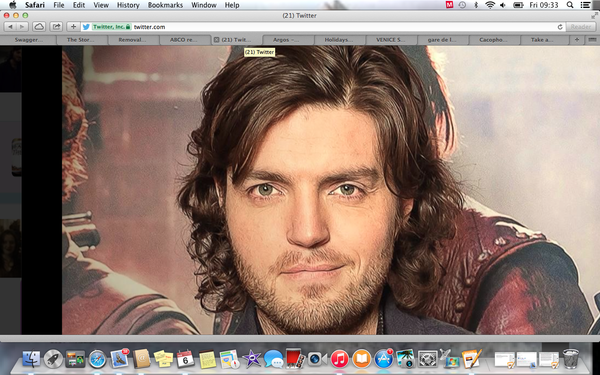Switch to the Holidays tab
Image resolution: width=600 pixels, height=375 pixels.
340,40
